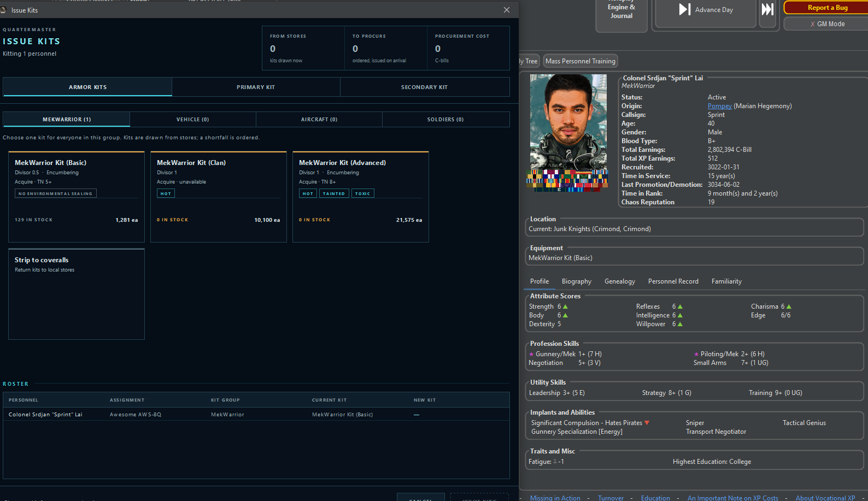Open the Personnel Record tab

[x=673, y=281]
